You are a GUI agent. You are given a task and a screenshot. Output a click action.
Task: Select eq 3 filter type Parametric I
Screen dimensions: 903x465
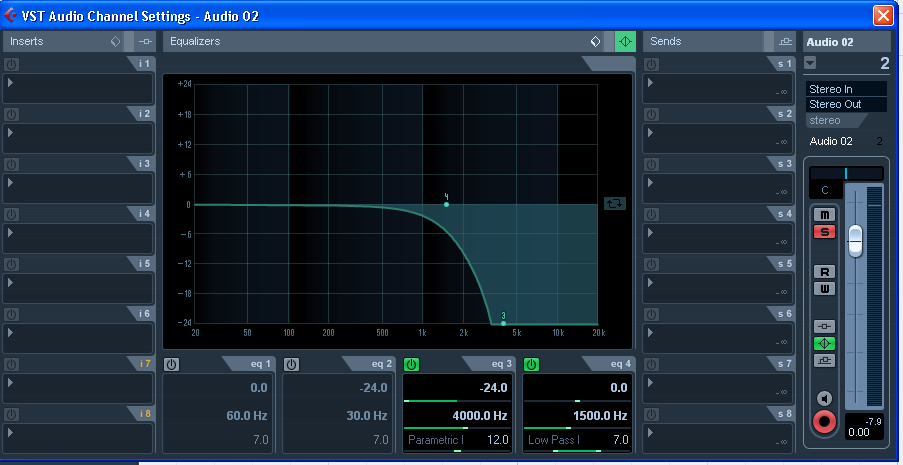click(x=436, y=440)
